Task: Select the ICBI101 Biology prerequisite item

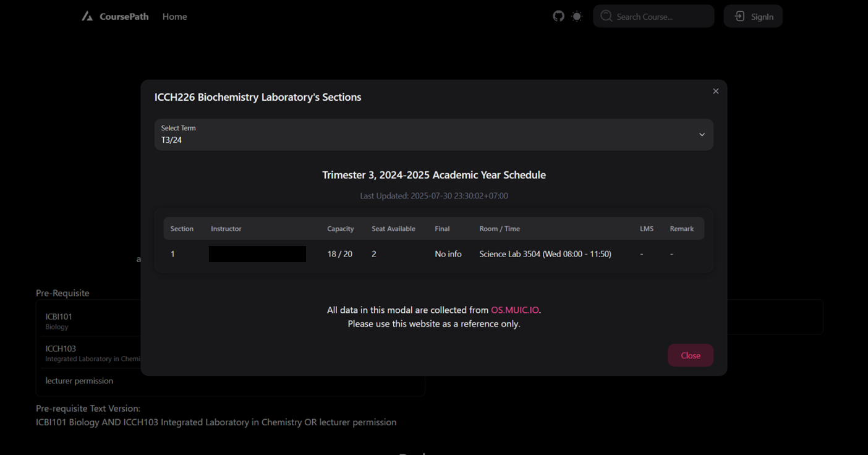Action: [x=87, y=321]
